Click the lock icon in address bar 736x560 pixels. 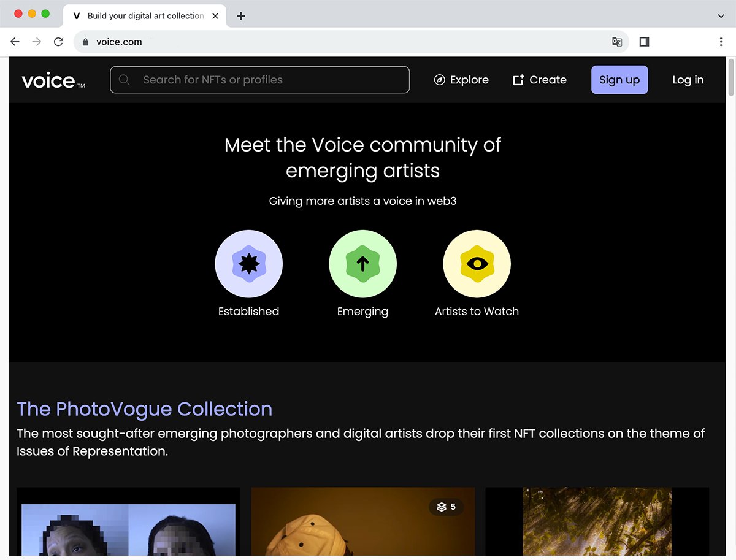(85, 42)
